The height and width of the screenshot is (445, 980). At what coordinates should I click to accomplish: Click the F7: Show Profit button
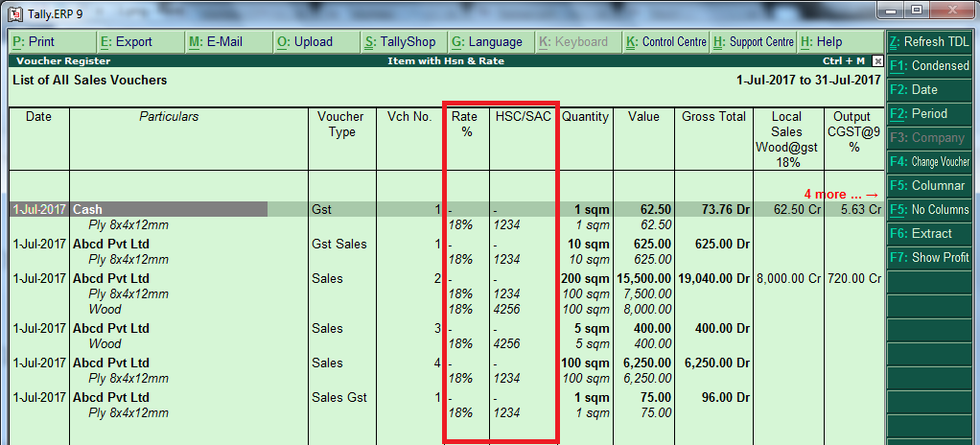pos(929,257)
